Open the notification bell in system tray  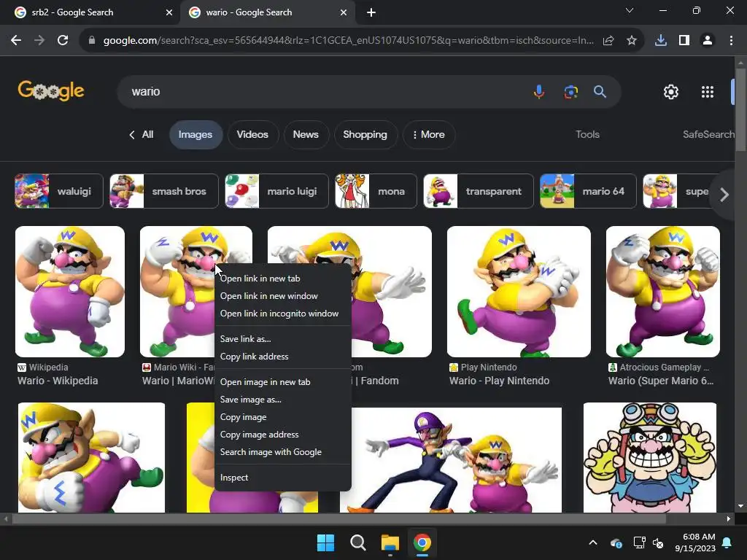(727, 542)
